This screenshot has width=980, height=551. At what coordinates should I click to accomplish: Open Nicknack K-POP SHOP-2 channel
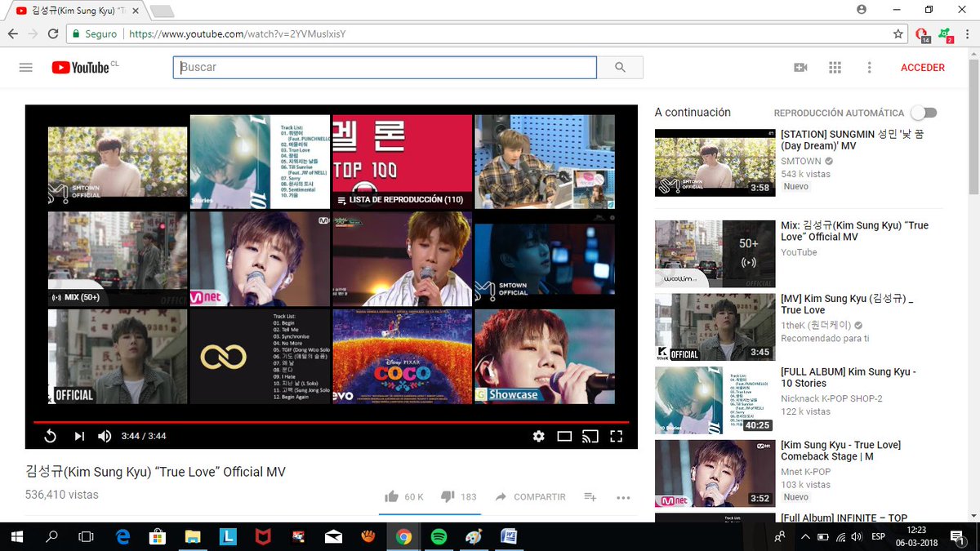click(x=831, y=398)
